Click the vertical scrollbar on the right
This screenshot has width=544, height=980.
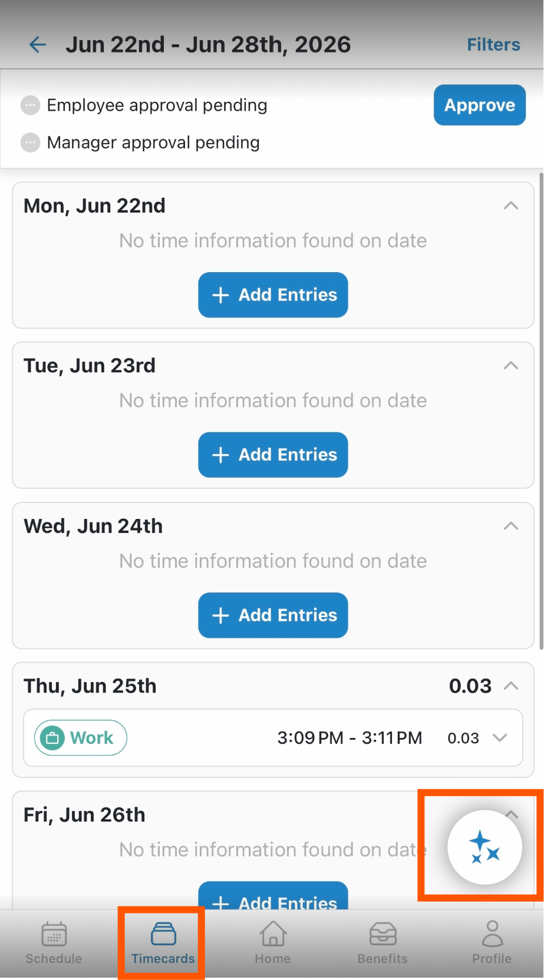541,411
